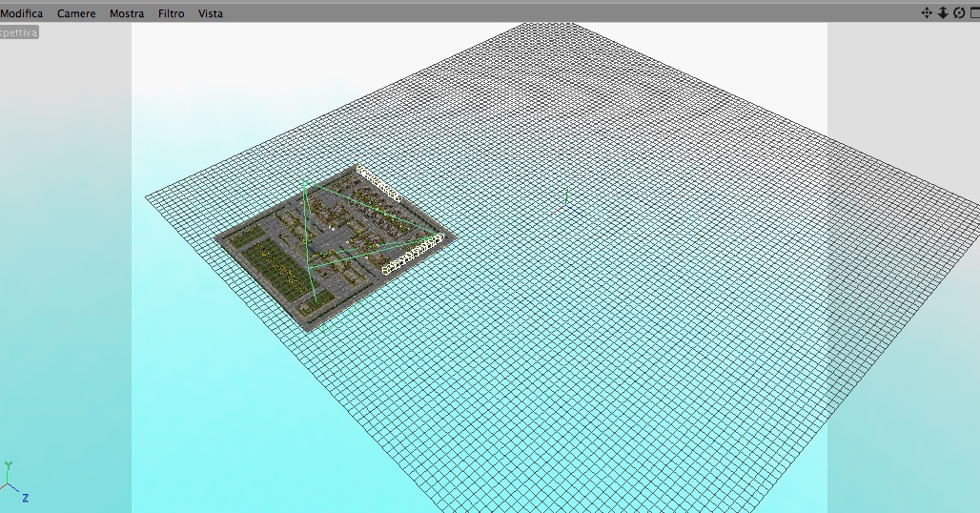Click the zoom camera arrow icon
The width and height of the screenshot is (980, 513).
pos(943,13)
